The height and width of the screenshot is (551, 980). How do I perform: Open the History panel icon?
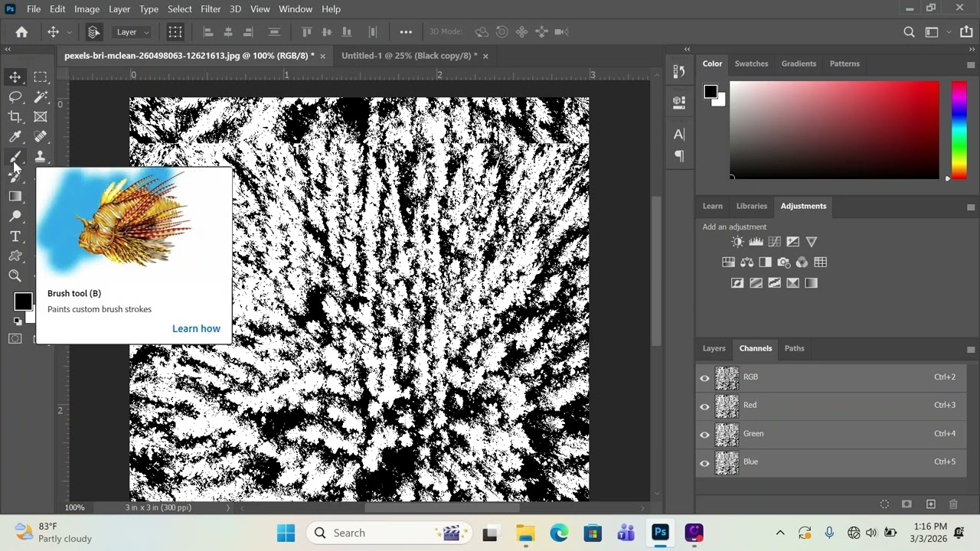tap(679, 71)
